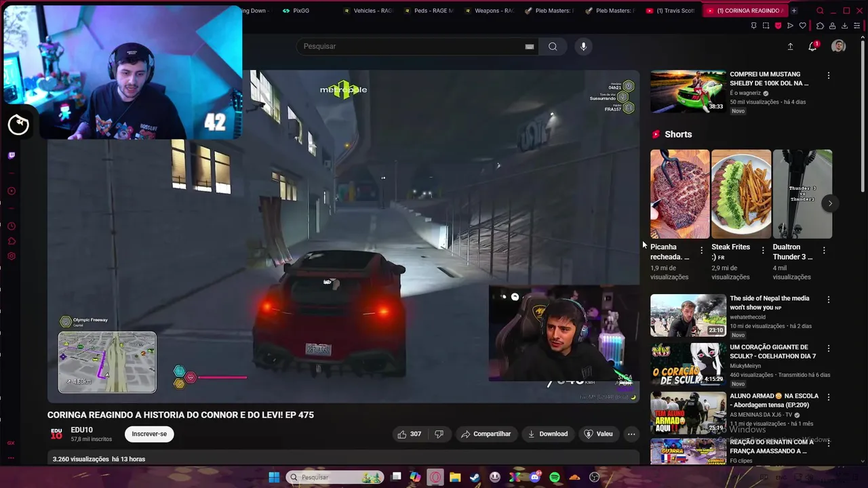Open options for Nepal video
The image size is (868, 488).
828,300
